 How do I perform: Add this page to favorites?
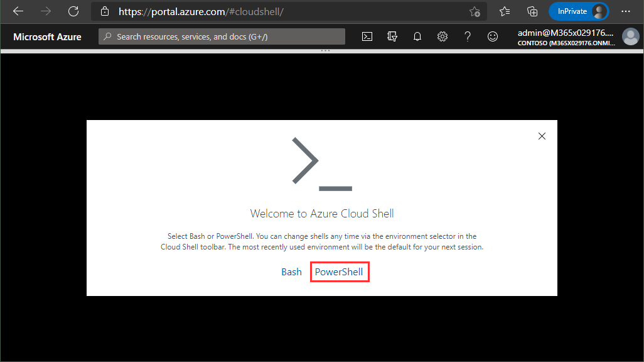[x=475, y=11]
